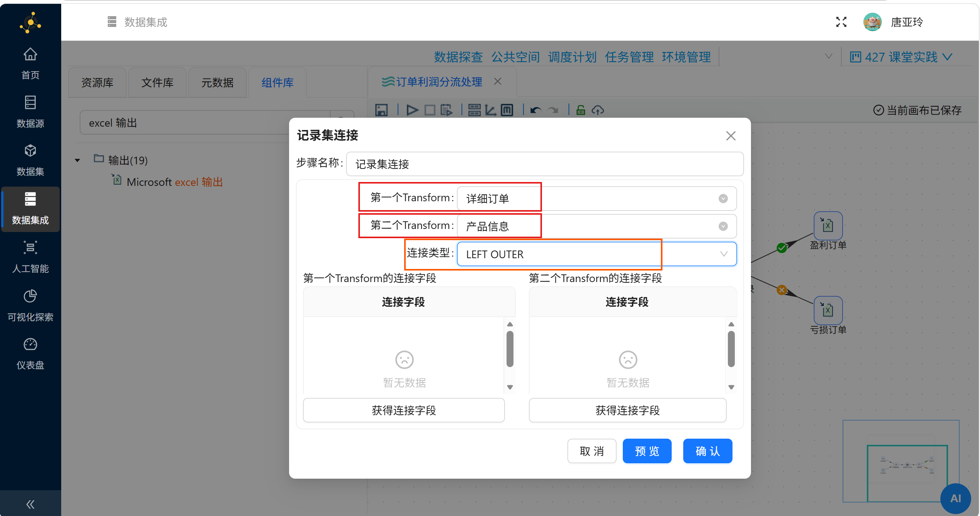Clear the 第一个Transform selection (详细订单)
This screenshot has height=516, width=980.
[723, 199]
